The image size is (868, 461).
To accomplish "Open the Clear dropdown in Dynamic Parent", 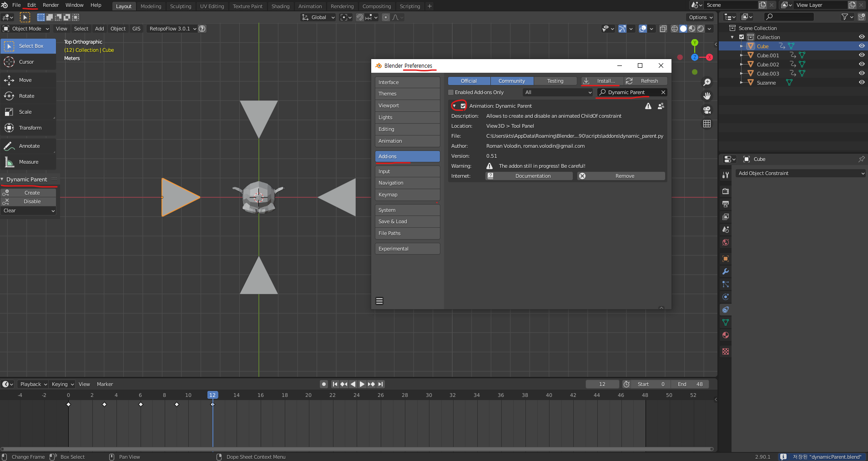I will click(29, 210).
